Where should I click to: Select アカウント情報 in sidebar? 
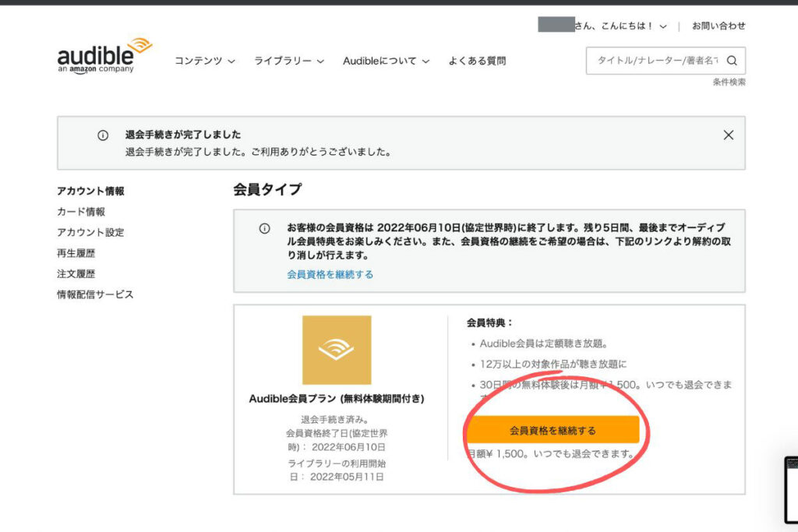pyautogui.click(x=90, y=191)
